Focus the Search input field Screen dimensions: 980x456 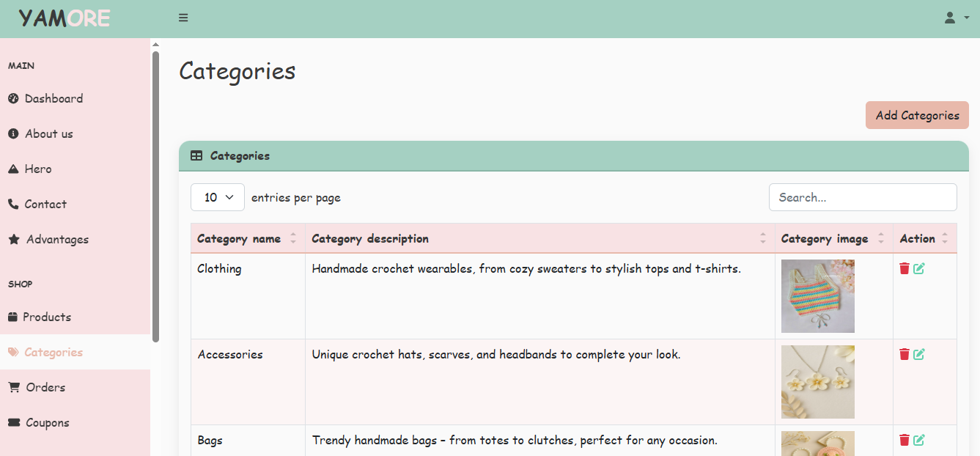pyautogui.click(x=863, y=197)
